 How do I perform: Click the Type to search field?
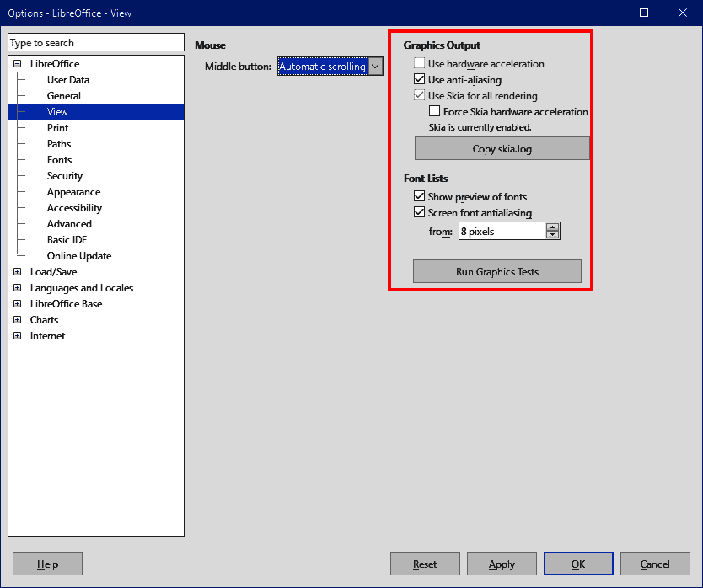(96, 43)
